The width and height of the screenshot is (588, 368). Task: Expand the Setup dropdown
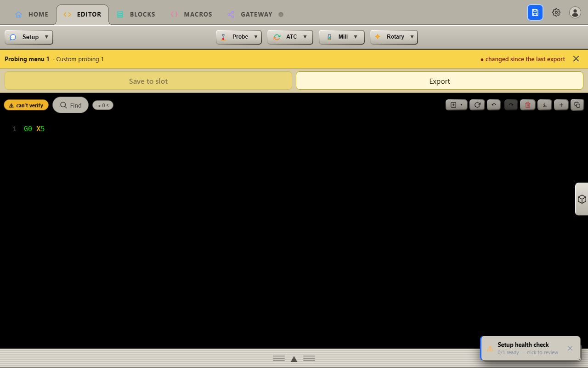[29, 37]
